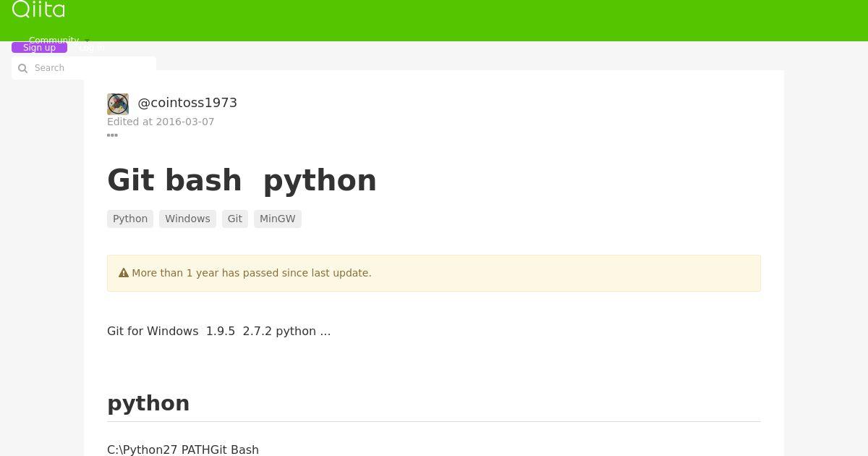Select the MinGW tag
This screenshot has height=456, width=868.
click(x=278, y=219)
